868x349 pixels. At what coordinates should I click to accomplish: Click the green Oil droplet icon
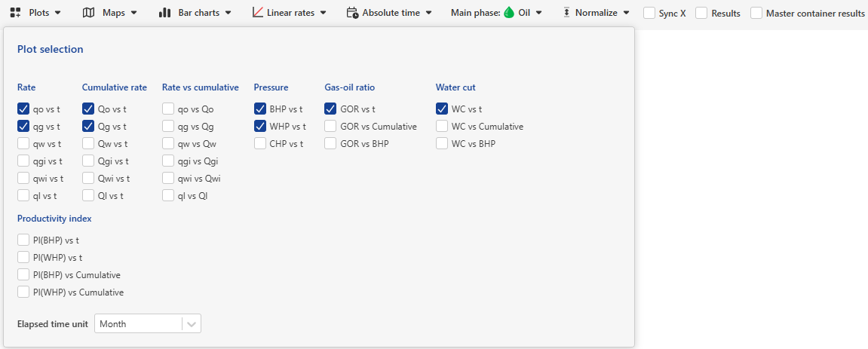tap(509, 13)
